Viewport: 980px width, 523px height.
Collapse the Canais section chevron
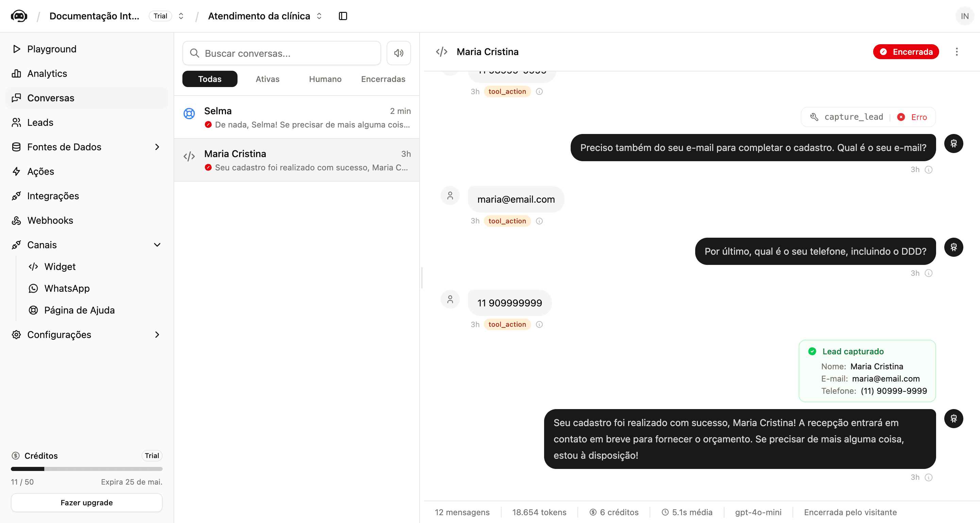coord(157,245)
